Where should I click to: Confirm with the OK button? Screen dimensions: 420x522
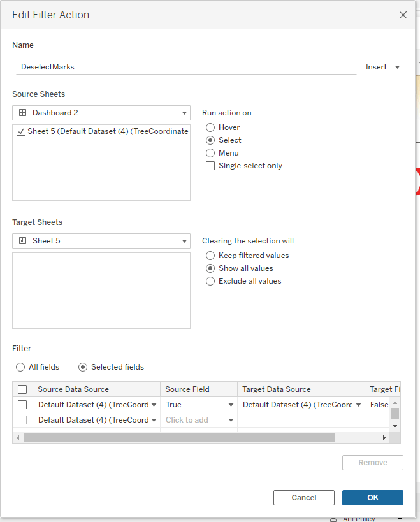(372, 498)
